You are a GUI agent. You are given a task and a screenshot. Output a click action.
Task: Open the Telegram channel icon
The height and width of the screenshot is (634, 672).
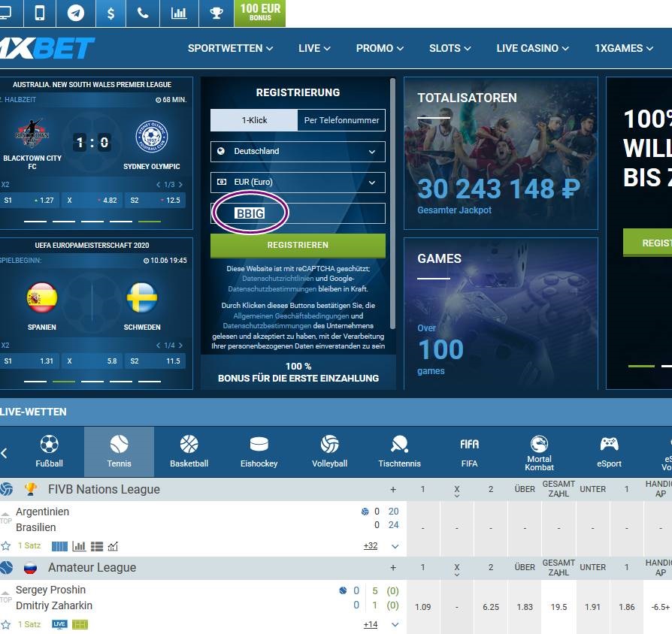coord(76,14)
